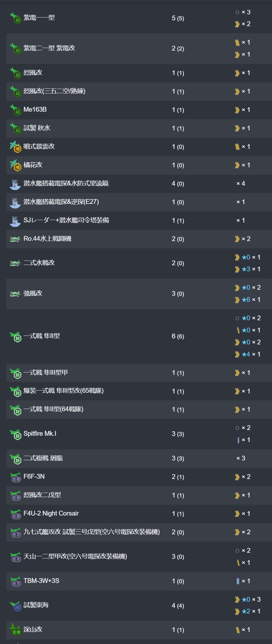272x644 pixels.
Task: Click the Spitfire Mk.I land fighter icon
Action: [15, 434]
